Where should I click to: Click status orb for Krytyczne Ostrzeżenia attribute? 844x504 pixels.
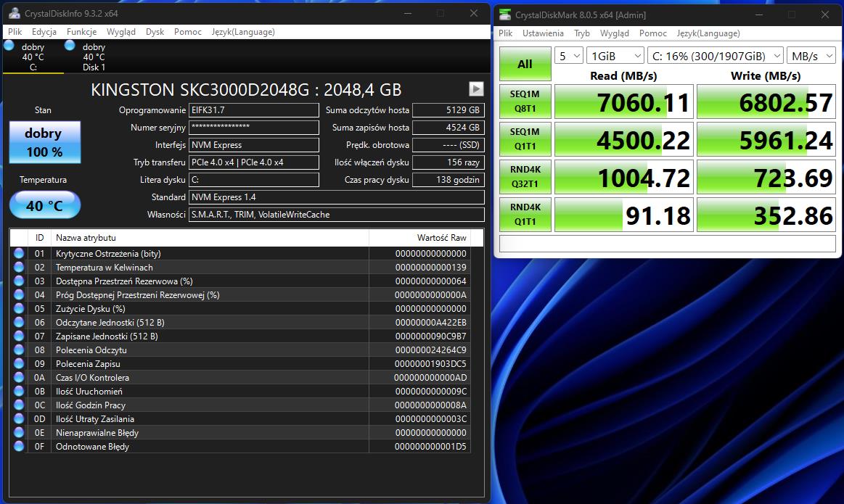(x=19, y=254)
